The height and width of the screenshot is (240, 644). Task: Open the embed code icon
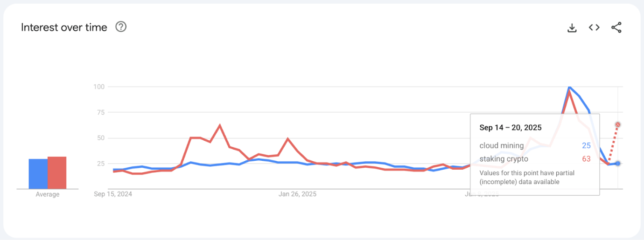tap(594, 27)
